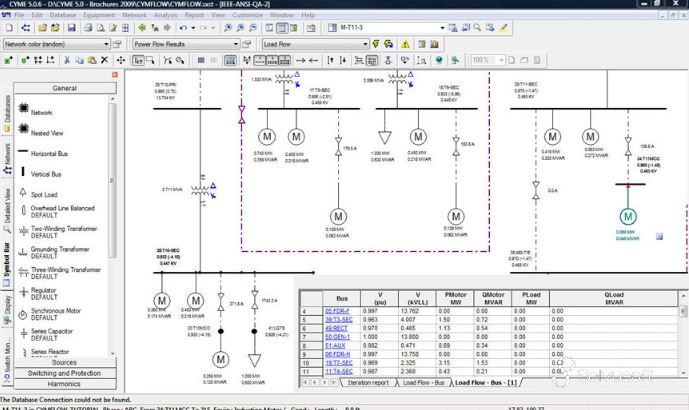Pick the Spot Load symbol
The height and width of the screenshot is (410, 689).
coord(38,194)
